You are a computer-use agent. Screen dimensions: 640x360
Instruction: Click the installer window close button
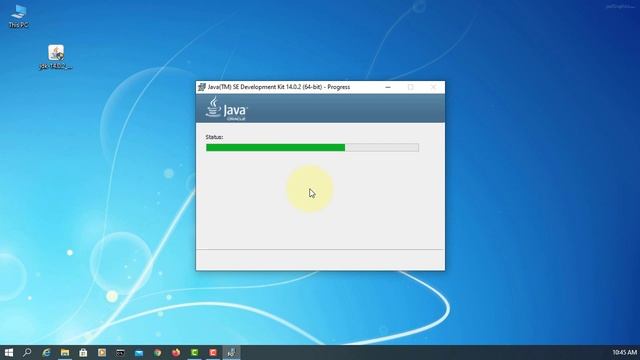tap(433, 87)
